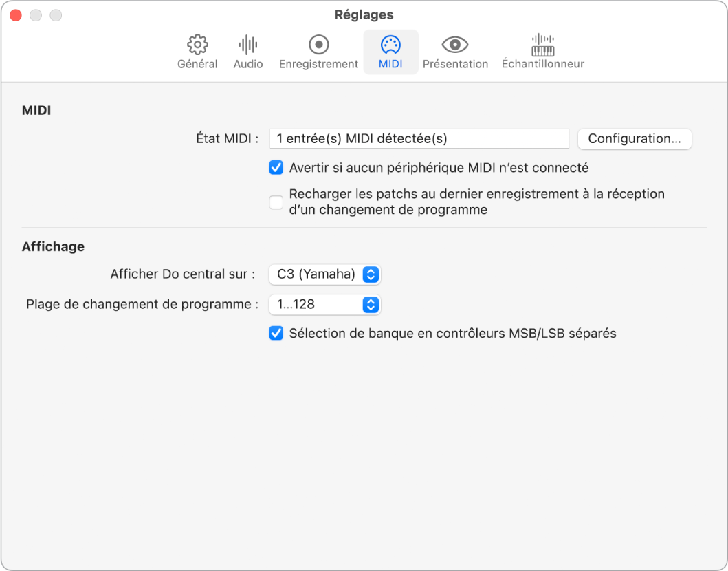Image resolution: width=728 pixels, height=571 pixels.
Task: Click the Échantillonneur tab label
Action: [543, 64]
